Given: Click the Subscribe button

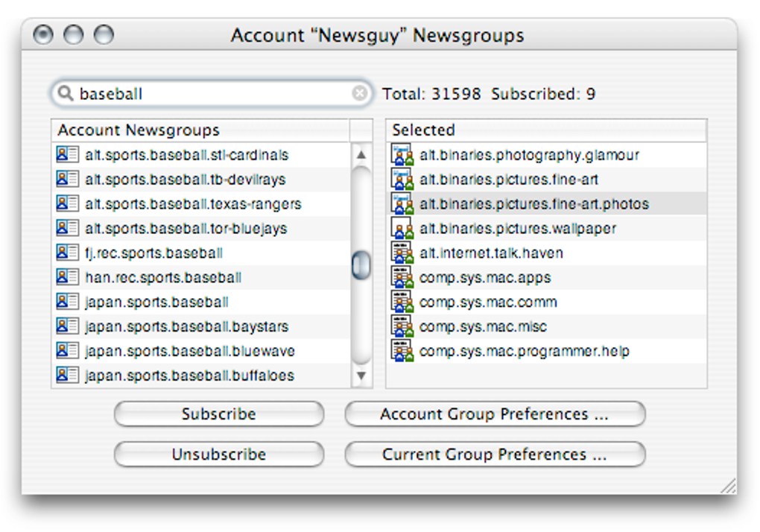Looking at the screenshot, I should point(219,414).
